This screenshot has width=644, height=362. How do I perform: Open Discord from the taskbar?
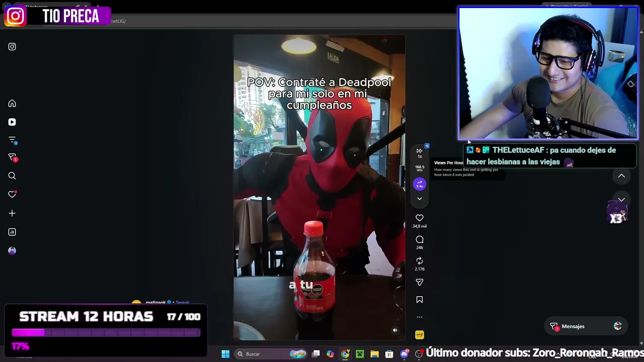point(404,354)
